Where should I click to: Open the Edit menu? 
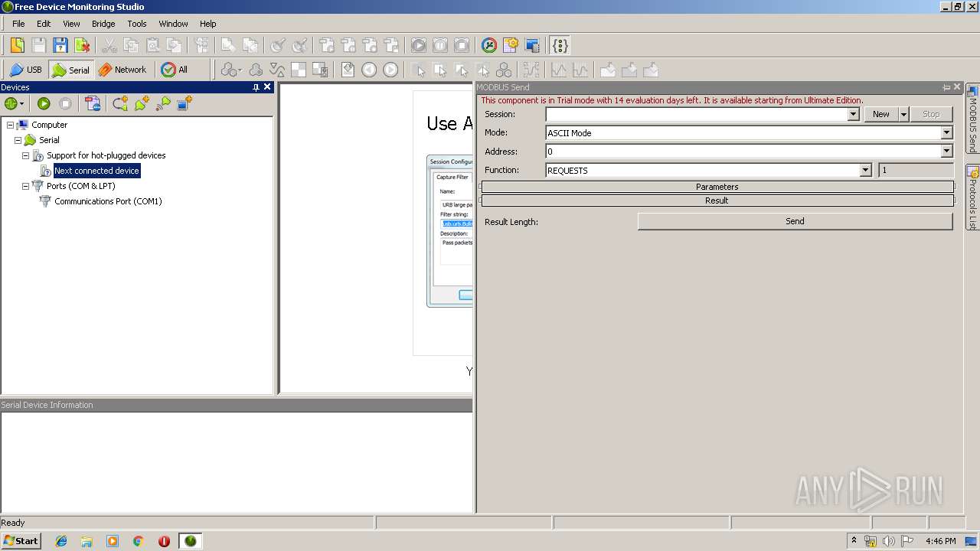(44, 24)
